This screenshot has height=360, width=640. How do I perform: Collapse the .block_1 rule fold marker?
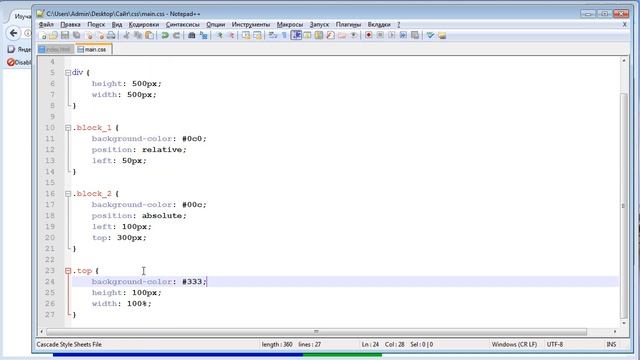[68, 128]
